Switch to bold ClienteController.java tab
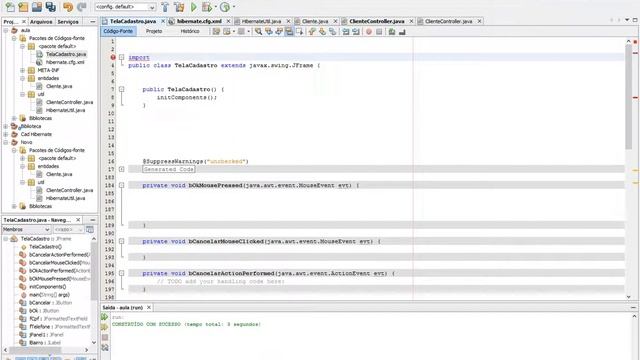This screenshot has width=640, height=360. click(377, 21)
